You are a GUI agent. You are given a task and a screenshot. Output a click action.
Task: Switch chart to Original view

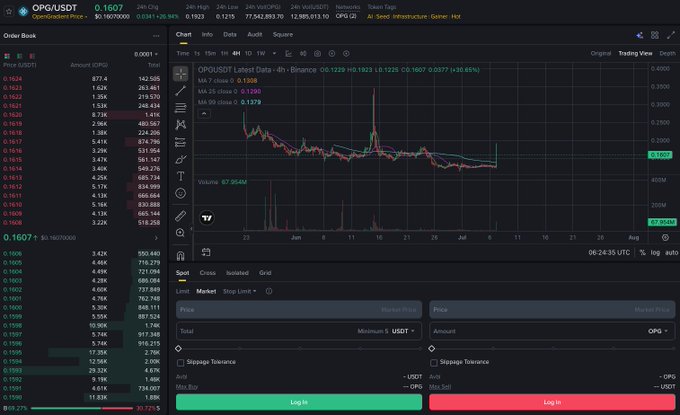[x=601, y=53]
